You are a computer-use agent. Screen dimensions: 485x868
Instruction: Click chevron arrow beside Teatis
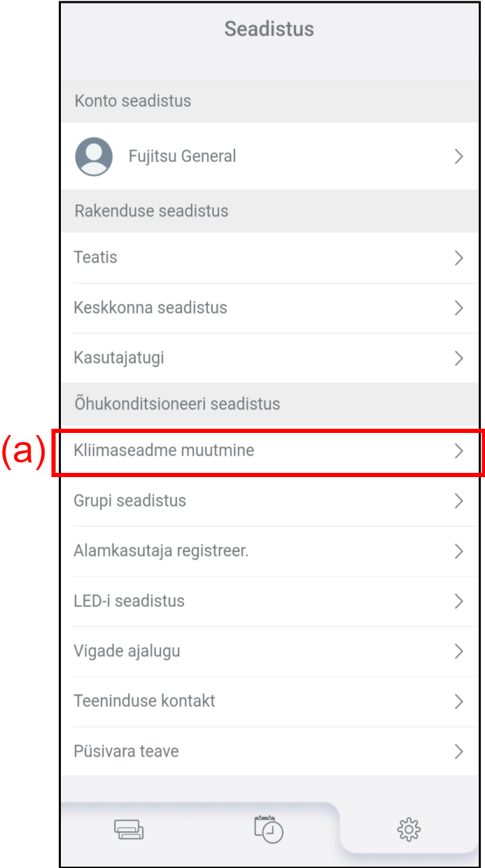coord(459,258)
